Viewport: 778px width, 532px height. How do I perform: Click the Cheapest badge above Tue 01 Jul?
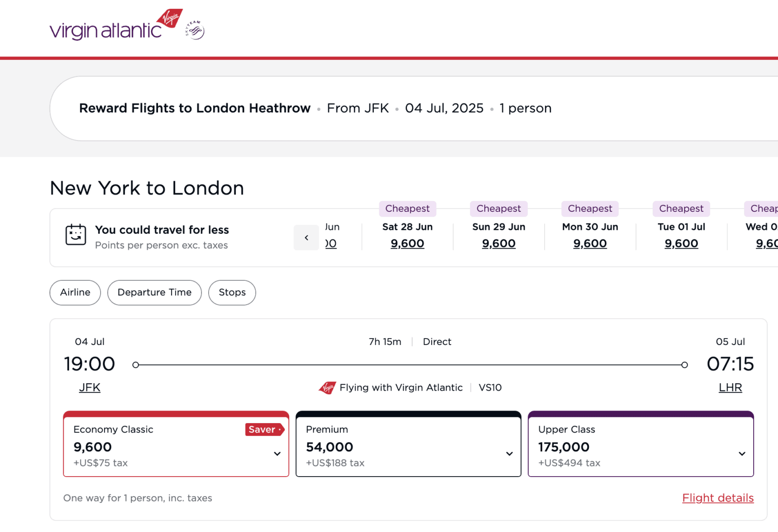(x=681, y=208)
